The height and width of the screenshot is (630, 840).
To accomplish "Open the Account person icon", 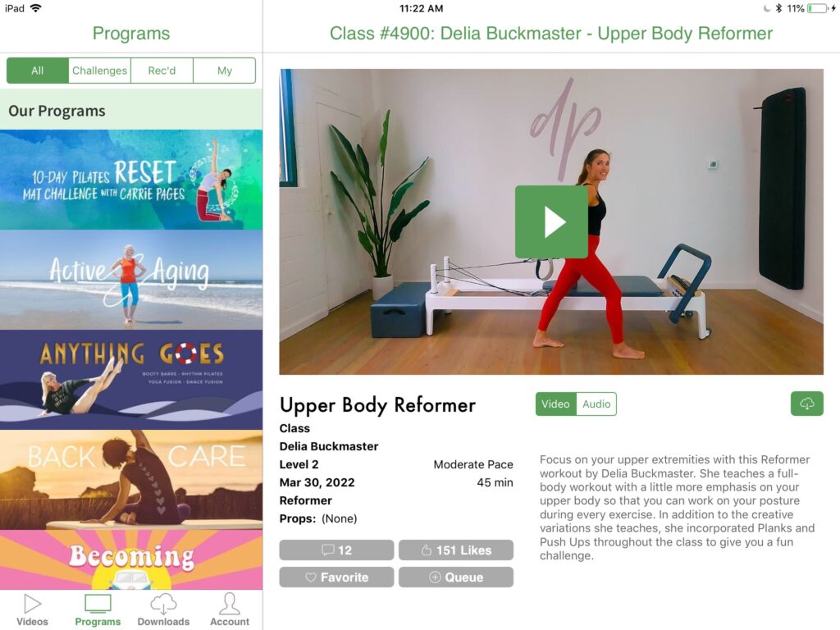I will 230,604.
